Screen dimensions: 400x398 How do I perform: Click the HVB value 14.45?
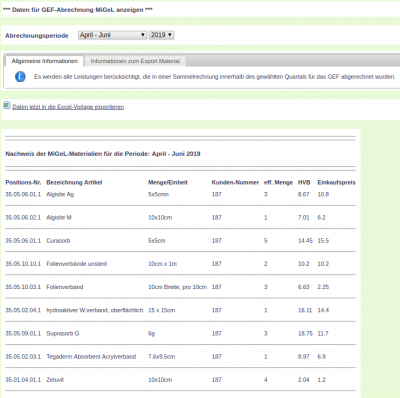[x=305, y=241]
